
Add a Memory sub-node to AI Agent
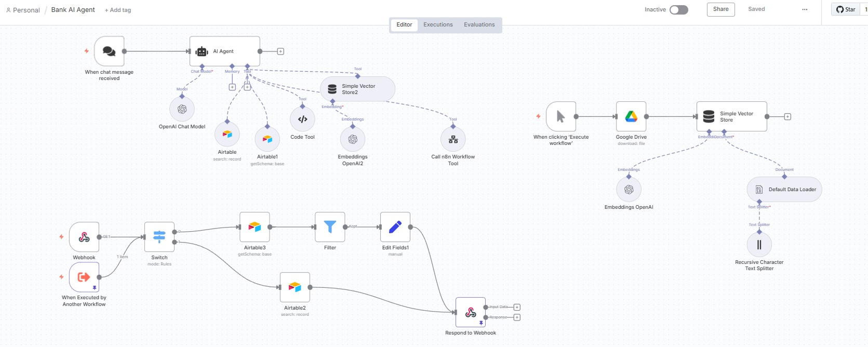pyautogui.click(x=232, y=87)
